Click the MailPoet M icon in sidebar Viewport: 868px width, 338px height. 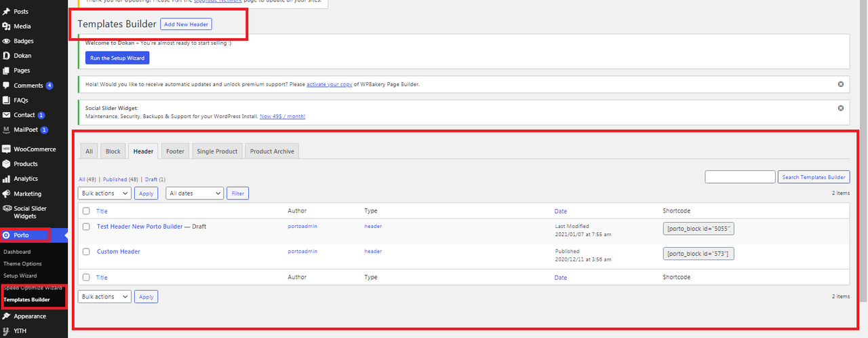[6, 130]
